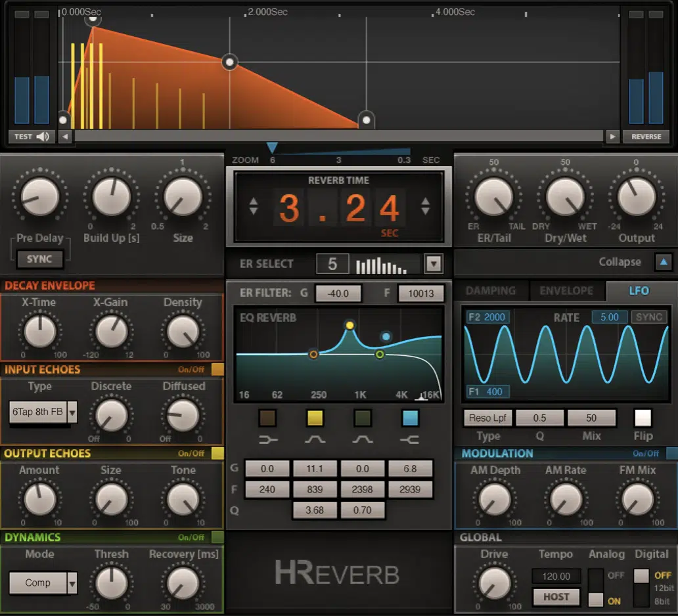Image resolution: width=678 pixels, height=616 pixels.
Task: Click the LFO rate SYNC button
Action: click(x=648, y=317)
